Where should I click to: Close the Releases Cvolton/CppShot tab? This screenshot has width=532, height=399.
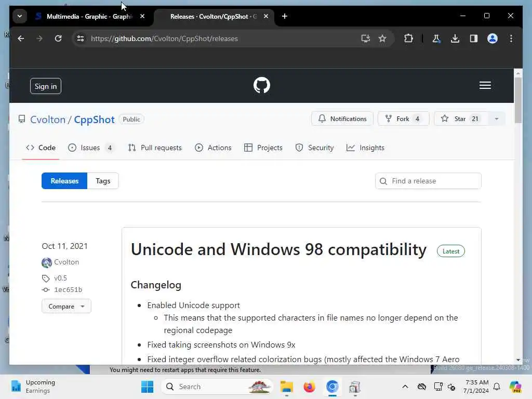(x=266, y=16)
